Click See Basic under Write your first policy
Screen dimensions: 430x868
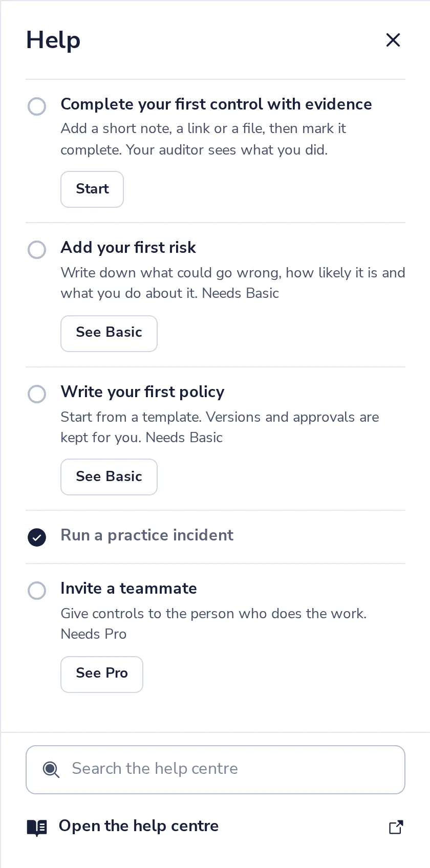pyautogui.click(x=109, y=477)
